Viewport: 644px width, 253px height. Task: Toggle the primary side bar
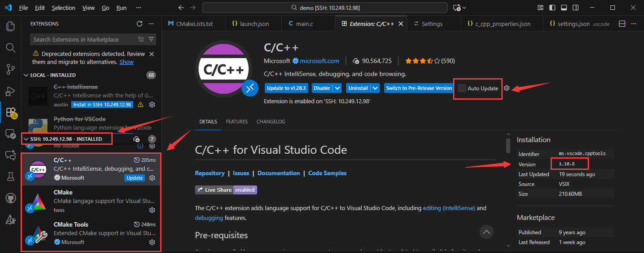pos(552,8)
